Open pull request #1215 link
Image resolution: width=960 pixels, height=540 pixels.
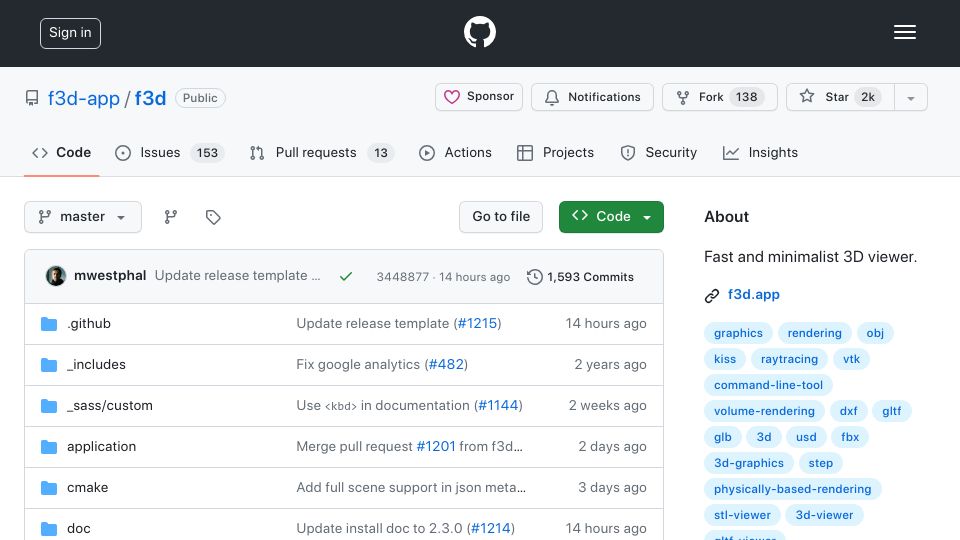(x=478, y=323)
